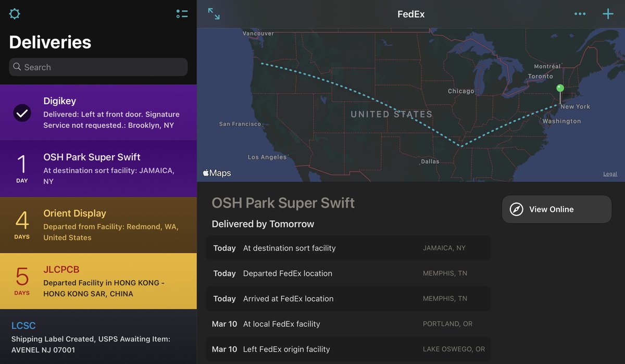Select 'Departed FedEx location' status row
The width and height of the screenshot is (625, 364).
tap(348, 273)
